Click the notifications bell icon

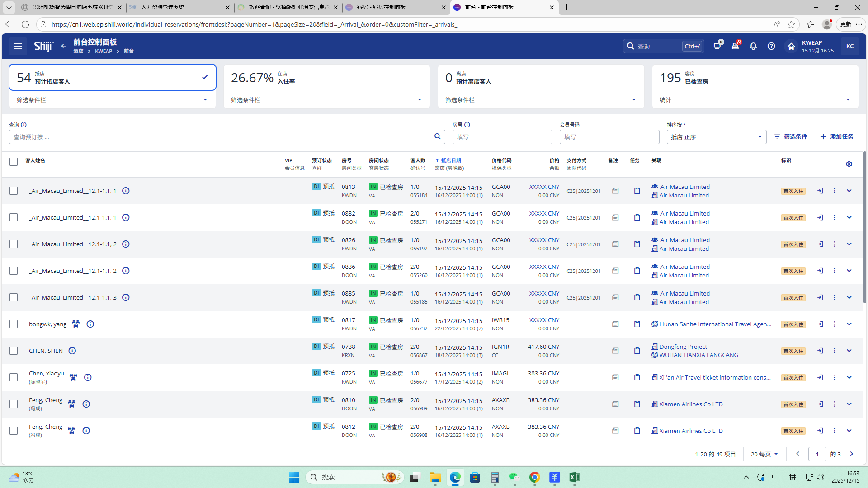[x=753, y=46]
